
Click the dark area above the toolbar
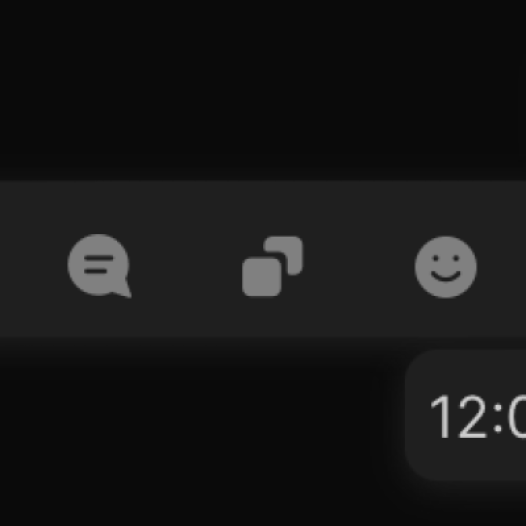click(x=263, y=90)
